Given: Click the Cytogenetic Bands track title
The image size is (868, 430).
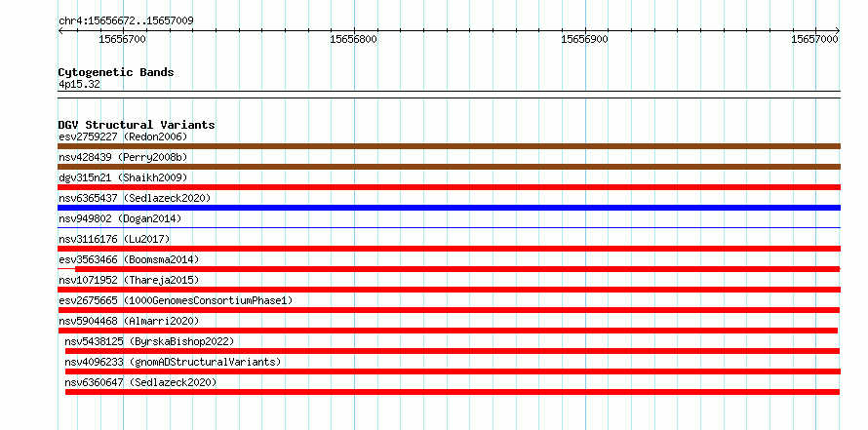Looking at the screenshot, I should 116,72.
